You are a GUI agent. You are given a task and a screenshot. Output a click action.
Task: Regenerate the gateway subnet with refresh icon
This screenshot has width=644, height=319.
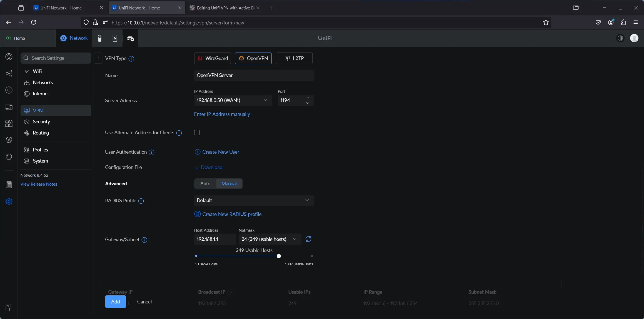coord(308,239)
